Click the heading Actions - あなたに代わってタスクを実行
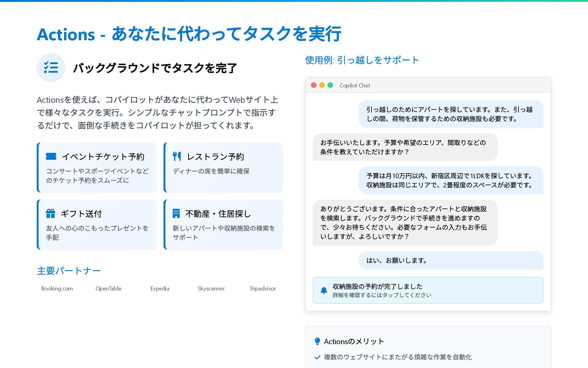 point(189,34)
